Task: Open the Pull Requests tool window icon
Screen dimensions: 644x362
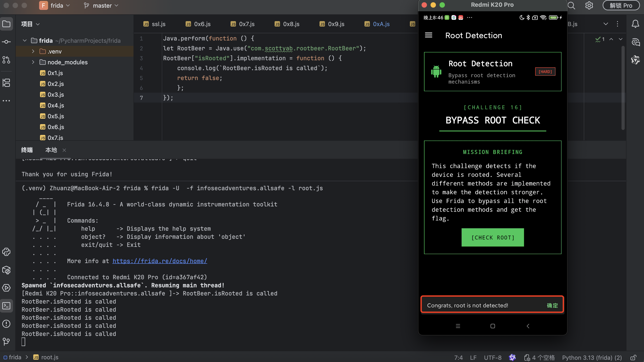Action: (x=6, y=60)
